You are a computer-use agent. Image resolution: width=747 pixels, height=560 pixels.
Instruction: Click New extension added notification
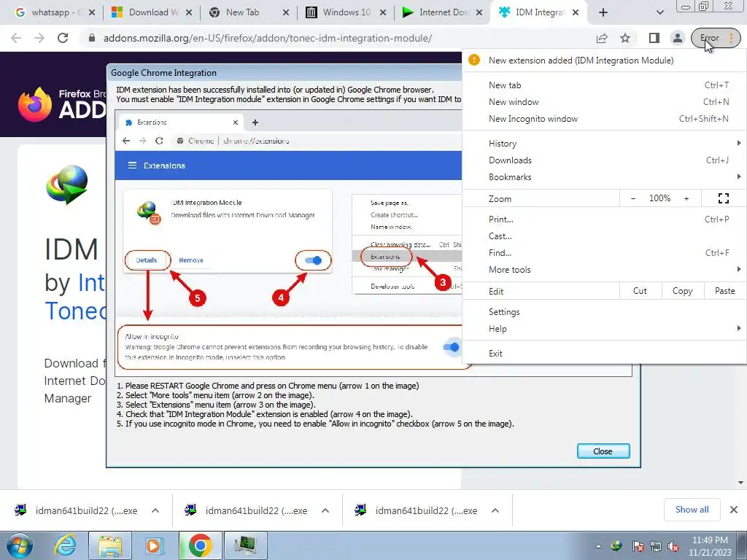[605, 61]
